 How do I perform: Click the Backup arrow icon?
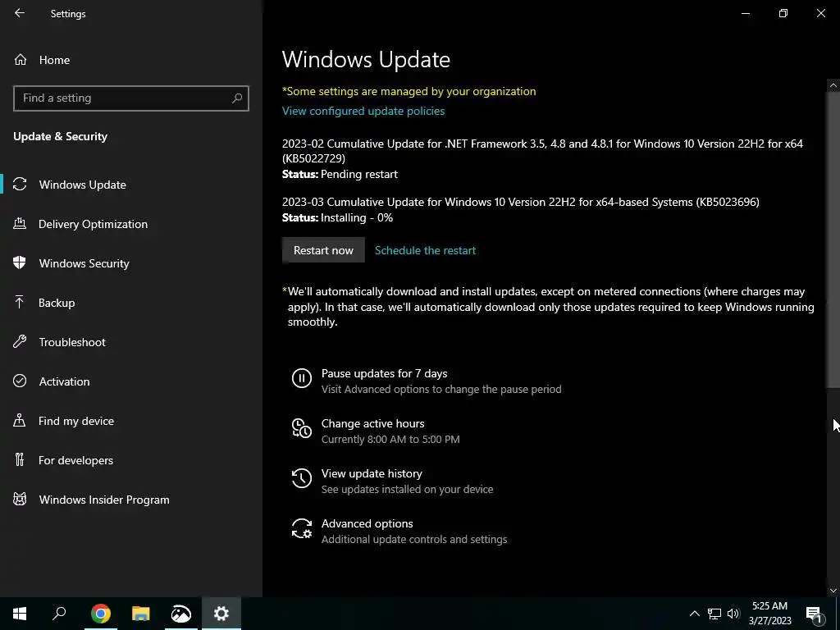click(20, 303)
